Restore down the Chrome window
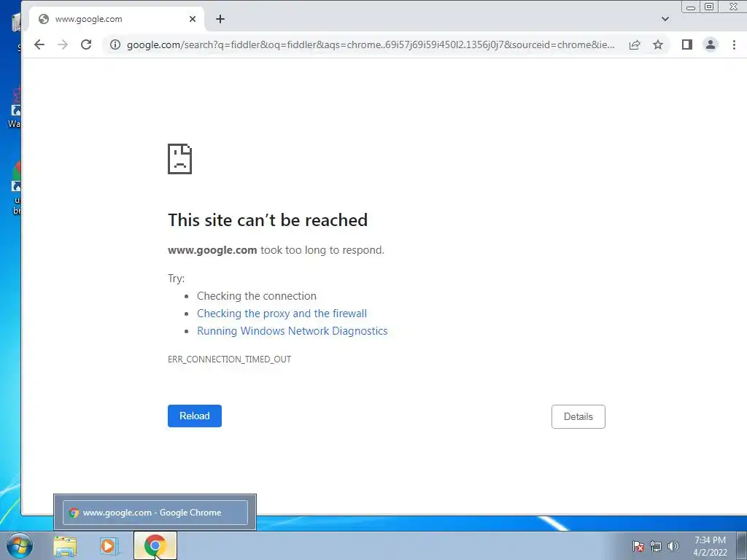 click(x=709, y=7)
